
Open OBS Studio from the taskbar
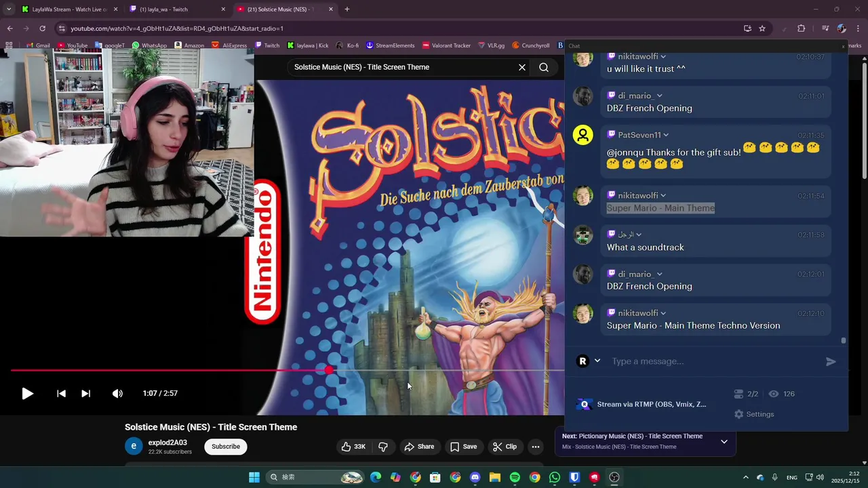pos(614,477)
